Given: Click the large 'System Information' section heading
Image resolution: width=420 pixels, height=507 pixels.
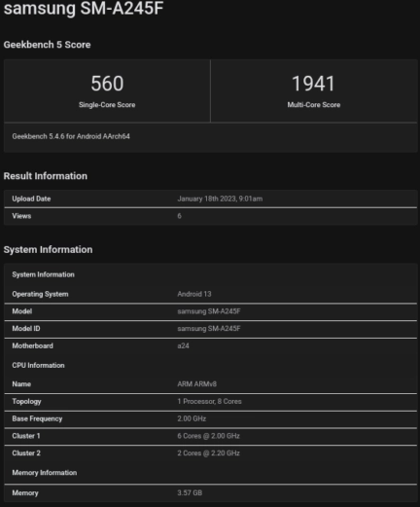Looking at the screenshot, I should tap(48, 249).
